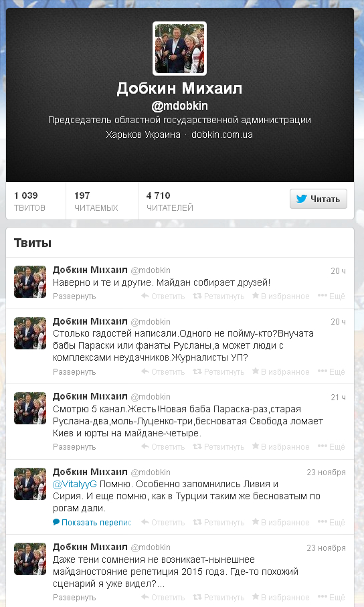Image resolution: width=364 pixels, height=607 pixels.
Task: Open the 'Ещё' menu on the @VitalyyG tweet
Action: coord(331,522)
